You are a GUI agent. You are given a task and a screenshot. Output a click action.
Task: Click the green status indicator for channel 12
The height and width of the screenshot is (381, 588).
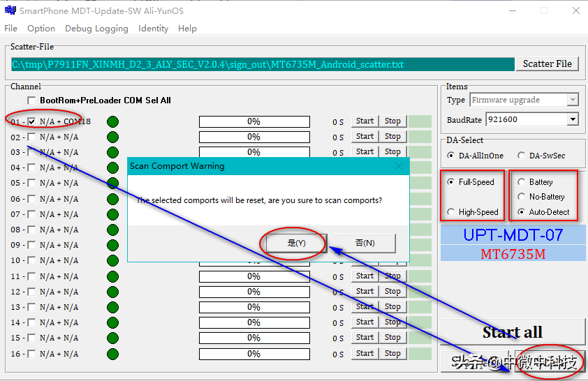coord(112,292)
